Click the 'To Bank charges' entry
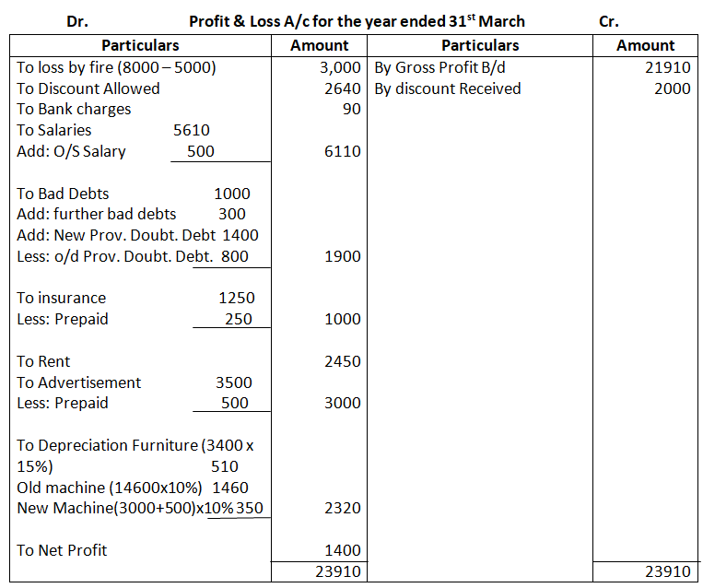 coord(74,109)
